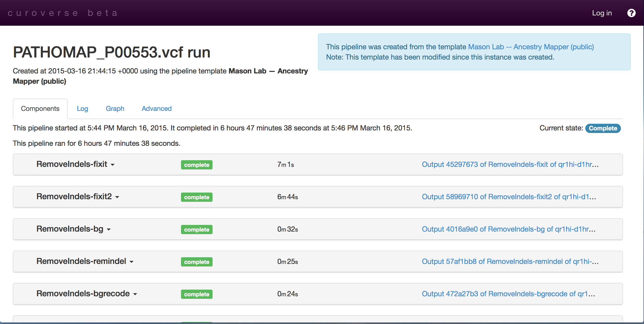Click the 6m 44s runtime value
644x324 pixels.
287,197
